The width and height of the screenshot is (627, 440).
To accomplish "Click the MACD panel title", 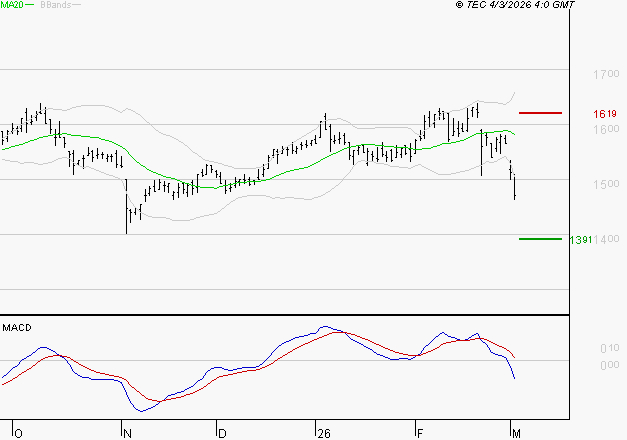I will click(x=17, y=328).
